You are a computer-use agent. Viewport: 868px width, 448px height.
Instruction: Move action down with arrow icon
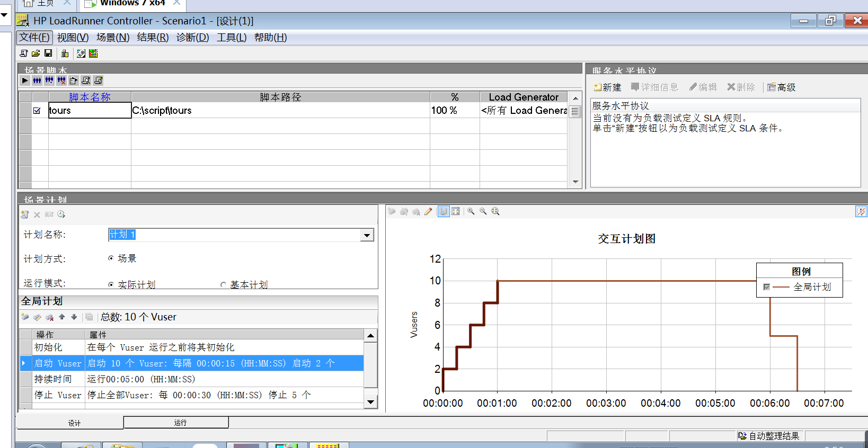click(x=74, y=317)
